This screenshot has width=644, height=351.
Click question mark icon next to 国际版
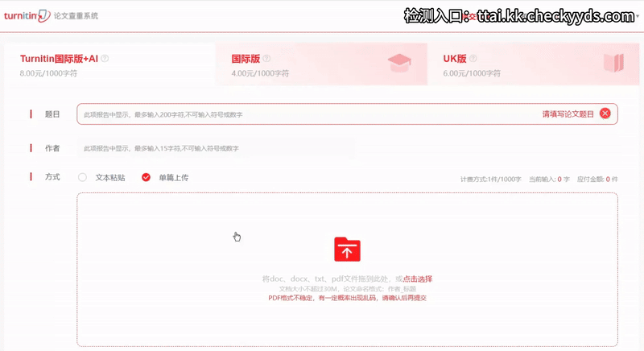(266, 59)
